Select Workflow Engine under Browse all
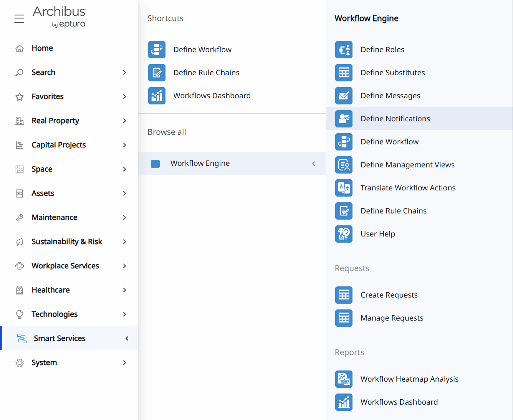 (x=232, y=163)
